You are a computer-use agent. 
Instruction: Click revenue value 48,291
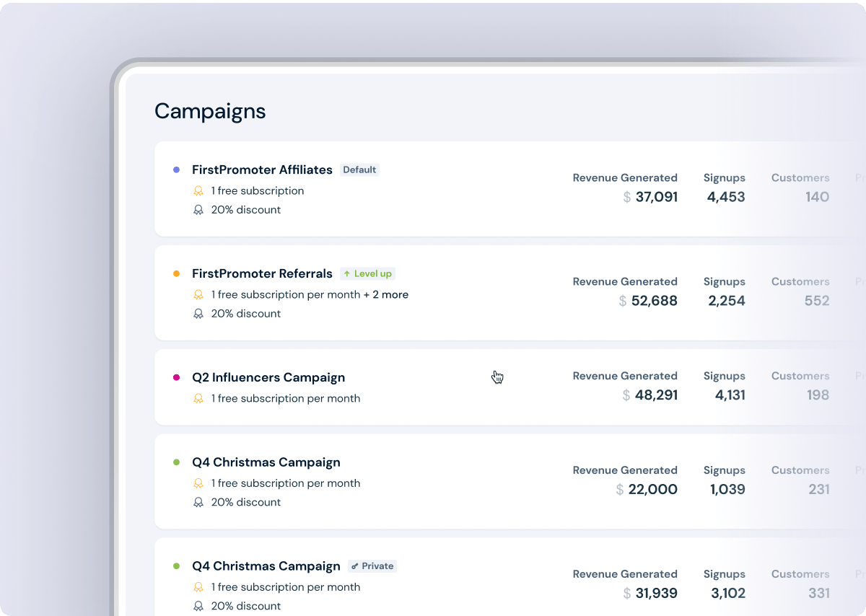tap(656, 395)
